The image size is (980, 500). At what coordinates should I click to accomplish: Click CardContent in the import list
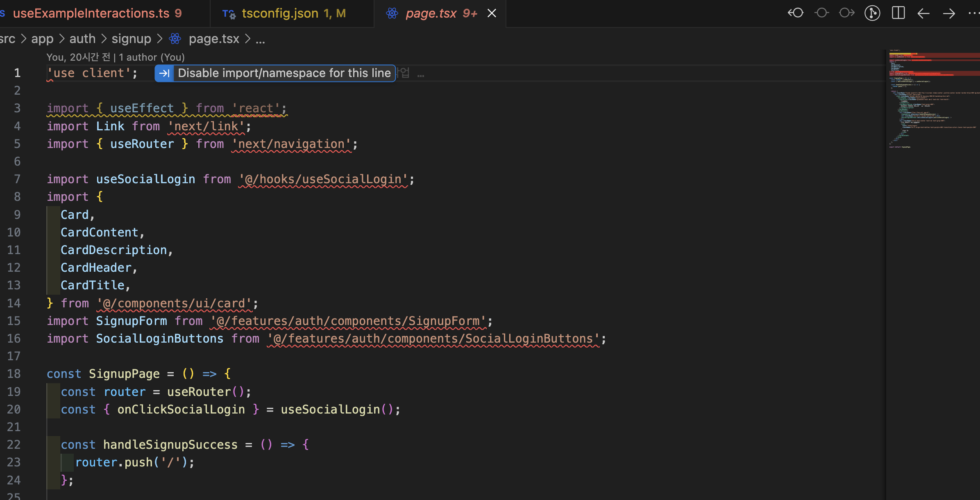100,232
